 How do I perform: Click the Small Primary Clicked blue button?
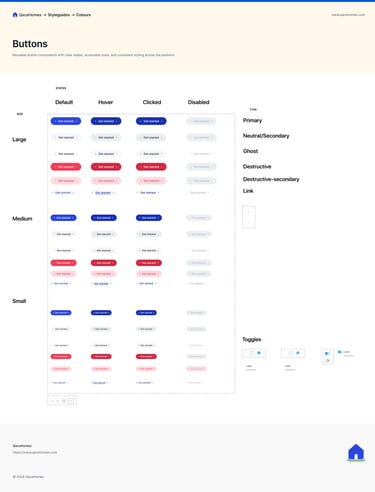(x=146, y=313)
